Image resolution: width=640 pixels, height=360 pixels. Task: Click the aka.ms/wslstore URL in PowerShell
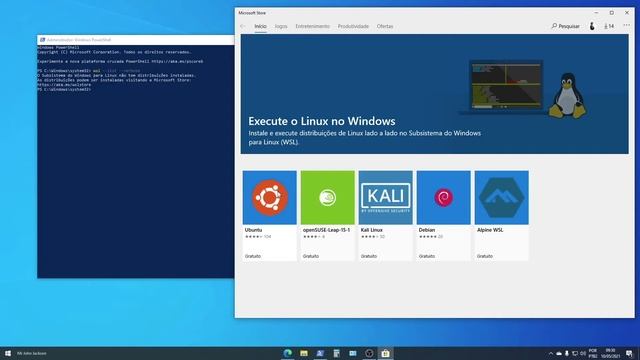64,84
